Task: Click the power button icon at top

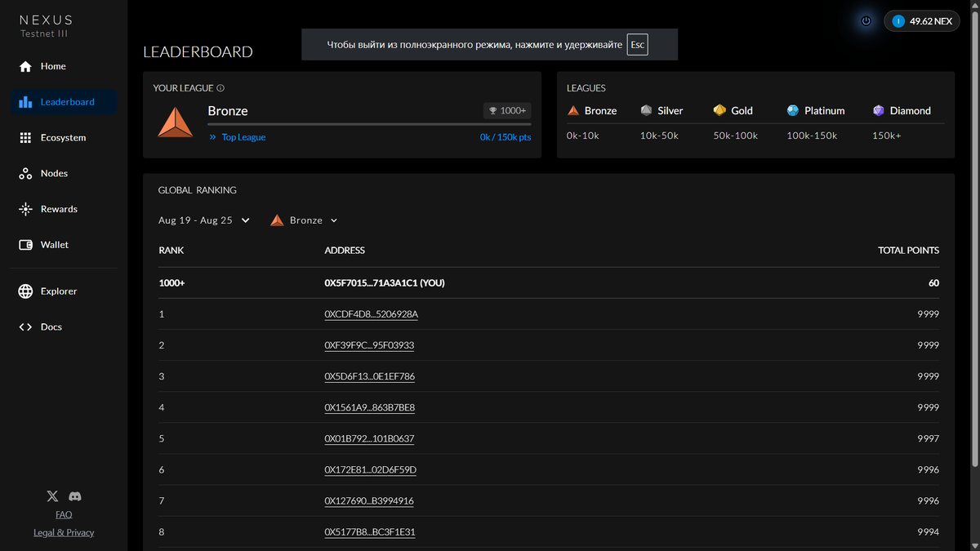Action: pyautogui.click(x=866, y=21)
